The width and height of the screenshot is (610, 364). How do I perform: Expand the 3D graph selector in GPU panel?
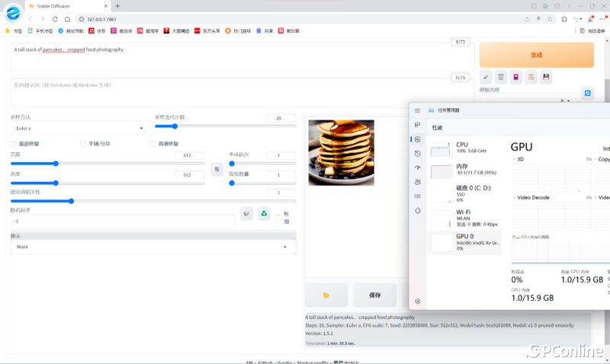(x=515, y=159)
